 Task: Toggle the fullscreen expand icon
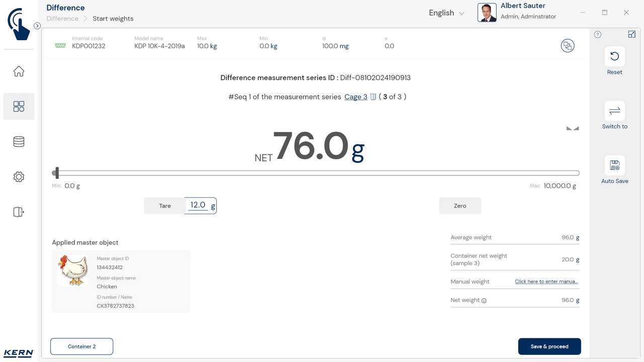click(632, 34)
